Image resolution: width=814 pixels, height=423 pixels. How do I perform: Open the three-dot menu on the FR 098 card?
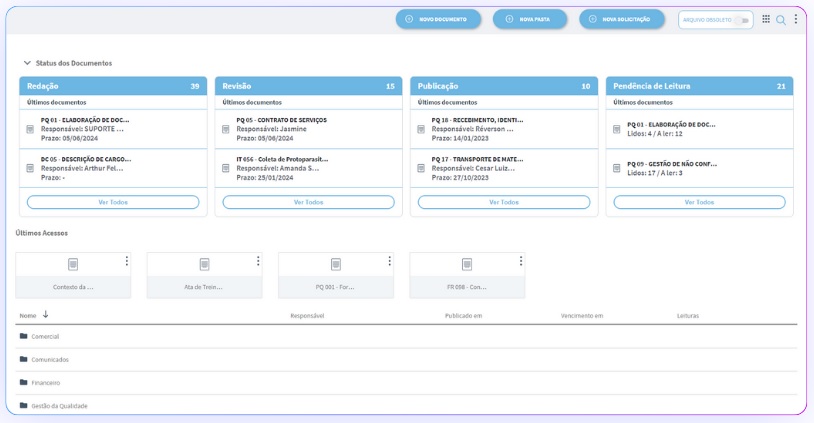click(x=521, y=262)
